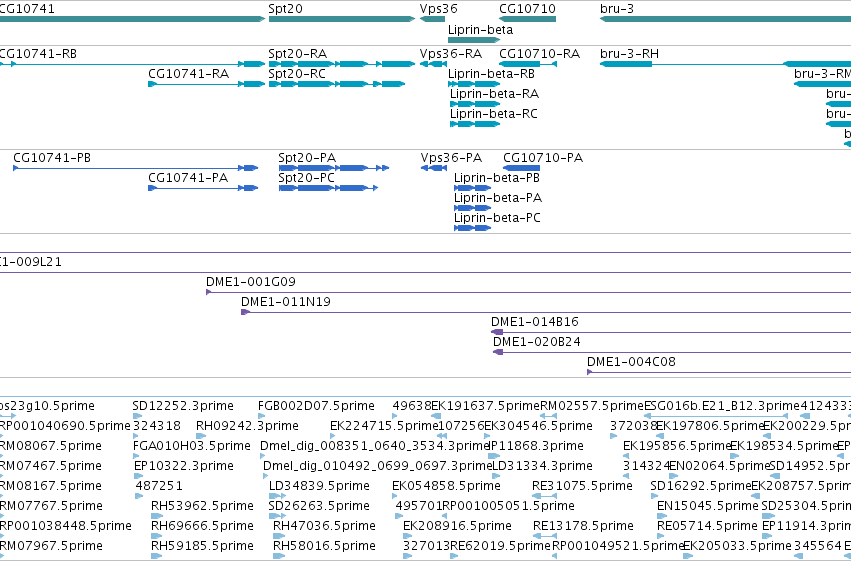
Task: Select the Vps36 gene label
Action: pos(439,9)
